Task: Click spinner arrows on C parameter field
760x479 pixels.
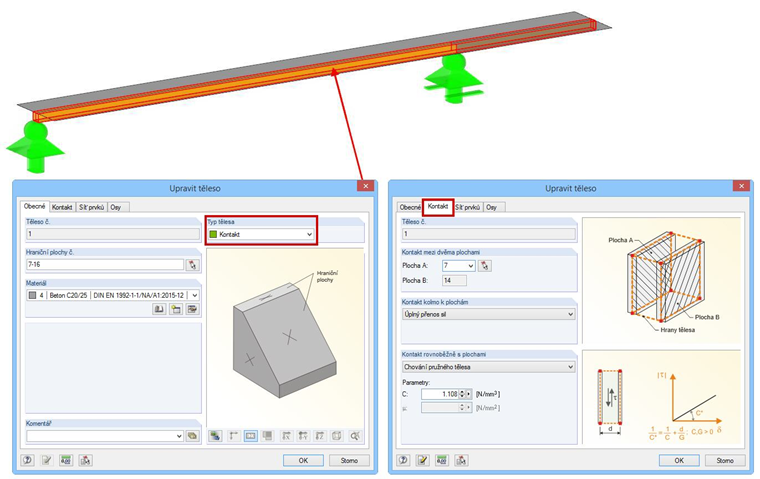Action: (462, 394)
